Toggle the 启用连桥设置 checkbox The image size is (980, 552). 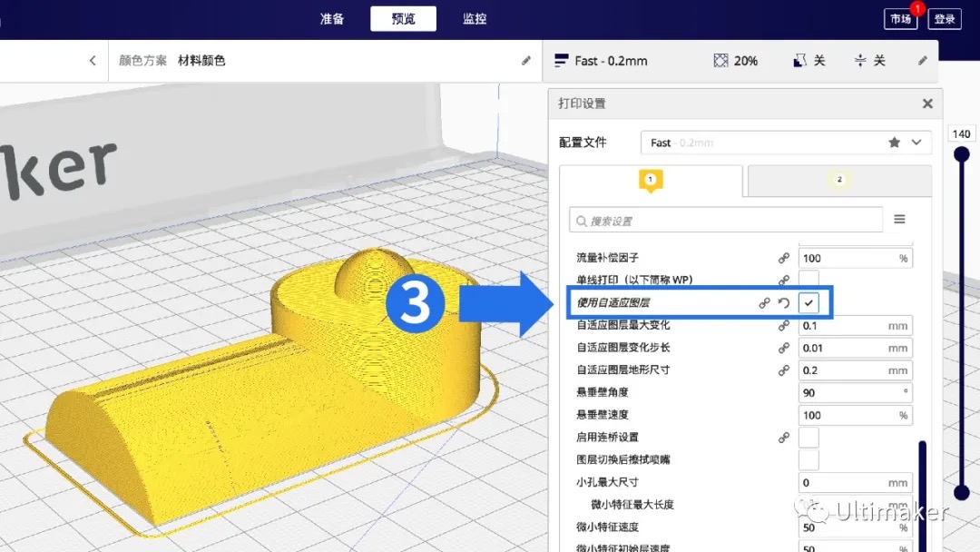pyautogui.click(x=808, y=438)
